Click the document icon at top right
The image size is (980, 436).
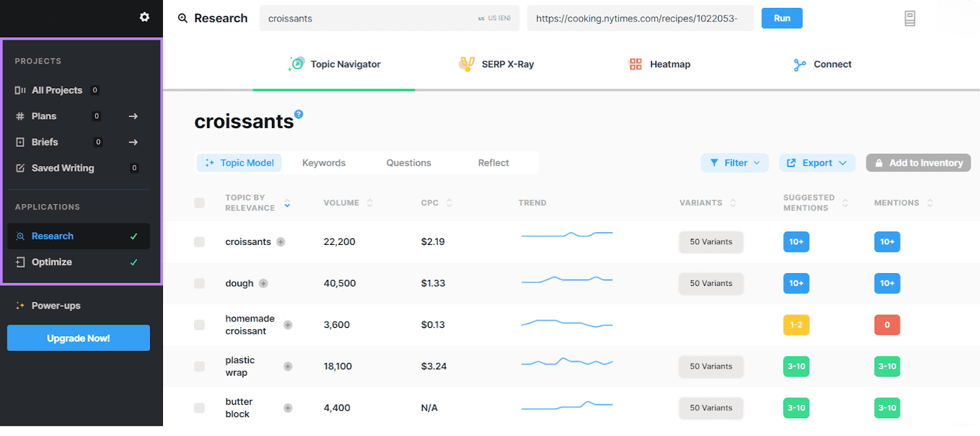(910, 19)
